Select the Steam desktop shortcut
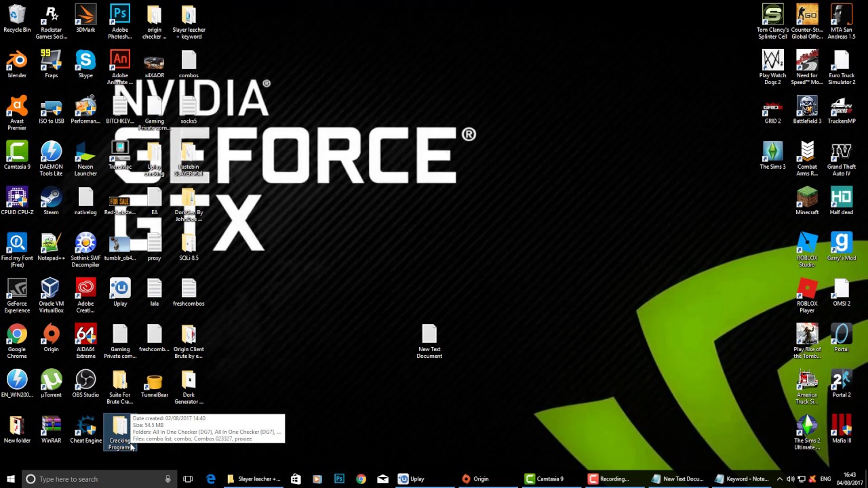 51,202
